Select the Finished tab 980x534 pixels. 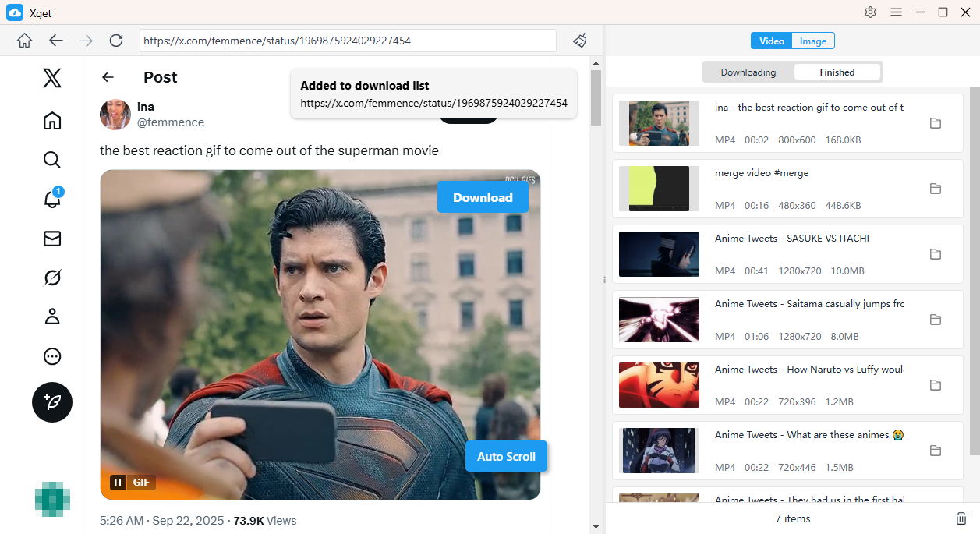point(837,72)
